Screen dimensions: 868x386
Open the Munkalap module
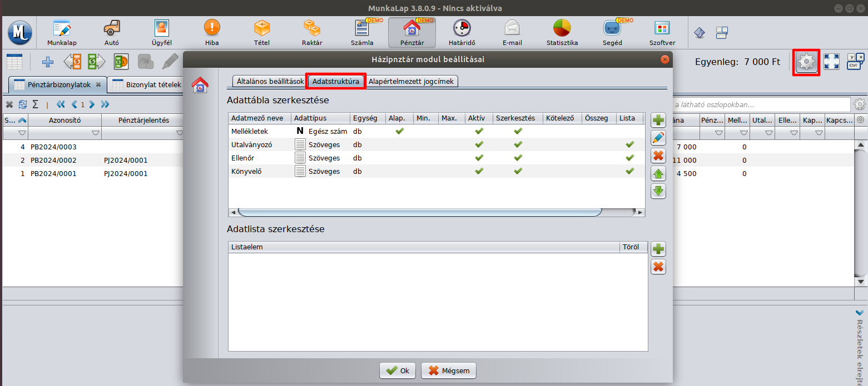coord(62,32)
